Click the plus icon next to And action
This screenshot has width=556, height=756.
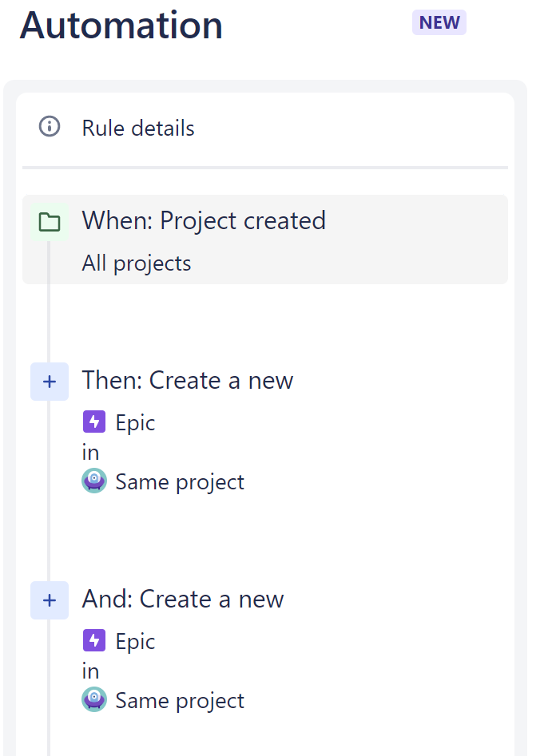pos(50,600)
